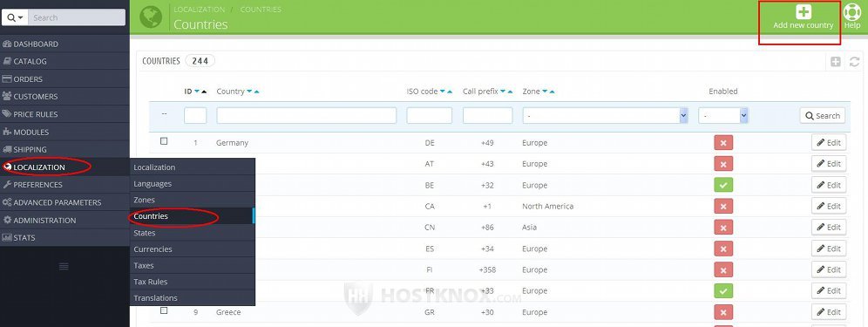
Task: Check the Greece row checkbox
Action: (164, 310)
